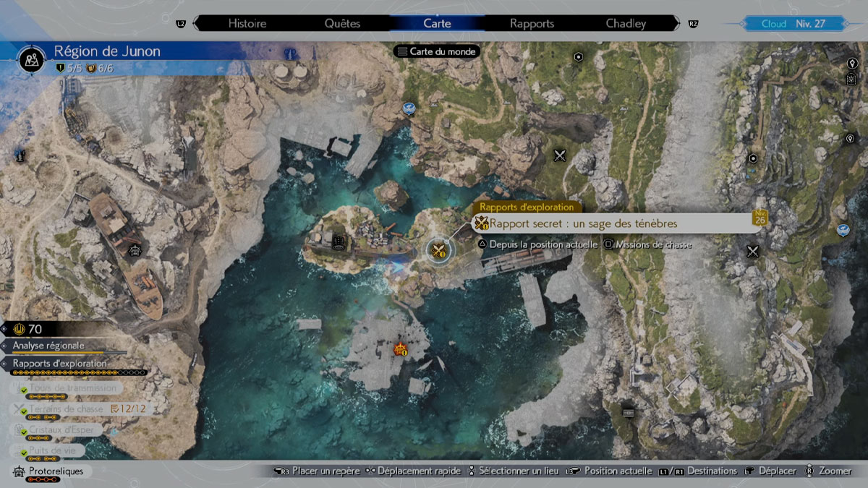Open the Chadley tab
The height and width of the screenshot is (488, 868).
626,23
